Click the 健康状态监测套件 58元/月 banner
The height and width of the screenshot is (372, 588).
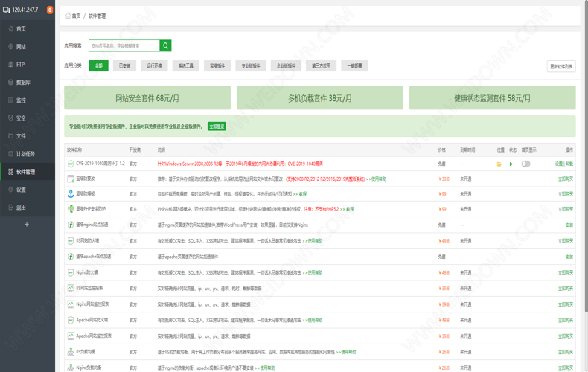click(493, 98)
